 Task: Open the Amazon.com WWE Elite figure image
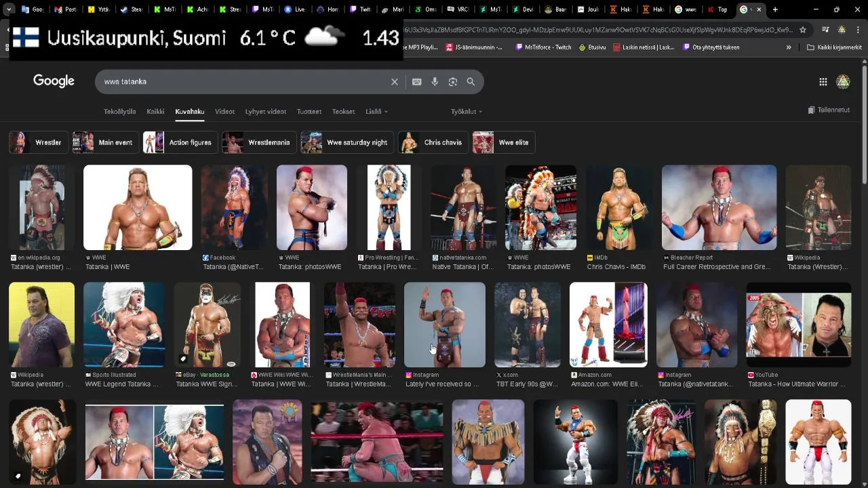click(608, 325)
